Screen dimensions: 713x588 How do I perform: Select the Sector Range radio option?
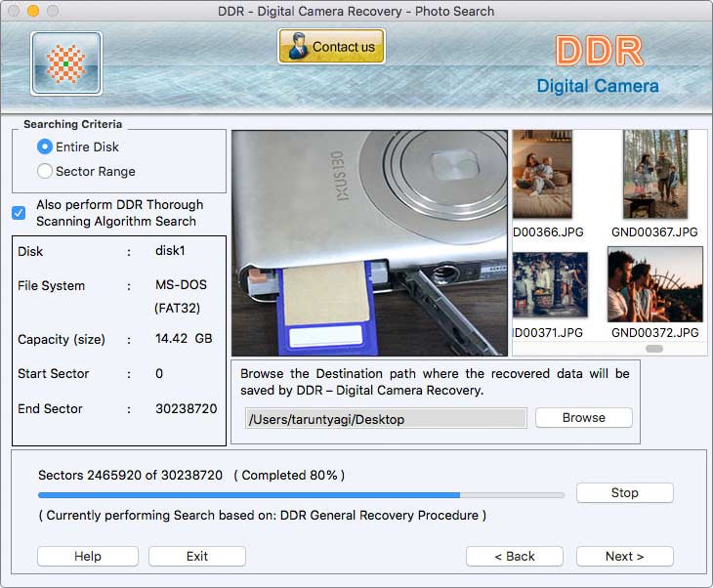[45, 171]
